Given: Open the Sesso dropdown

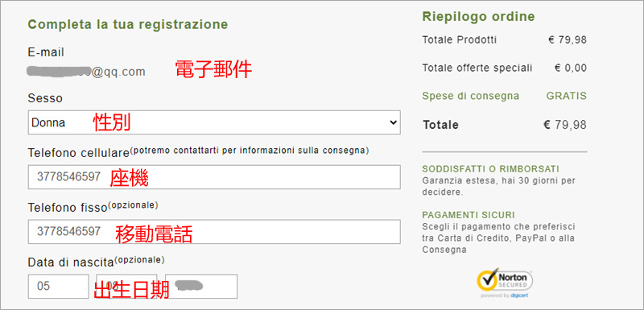Looking at the screenshot, I should pos(214,122).
